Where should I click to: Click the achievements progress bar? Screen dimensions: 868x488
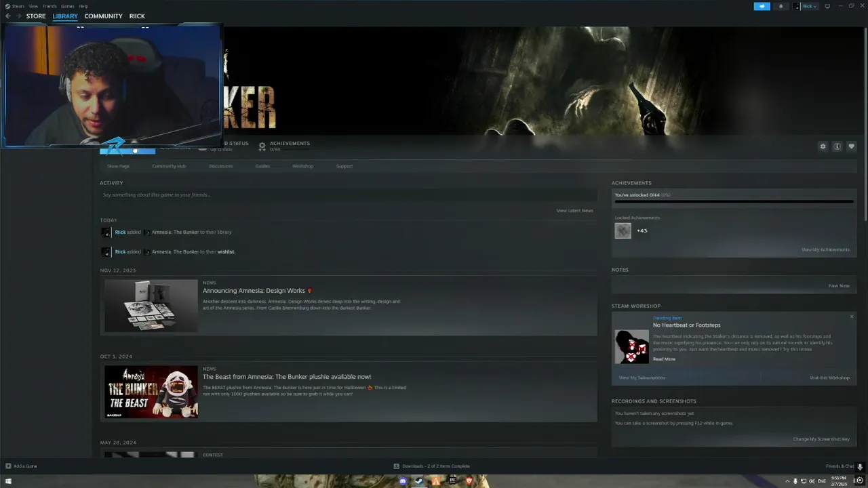(734, 201)
